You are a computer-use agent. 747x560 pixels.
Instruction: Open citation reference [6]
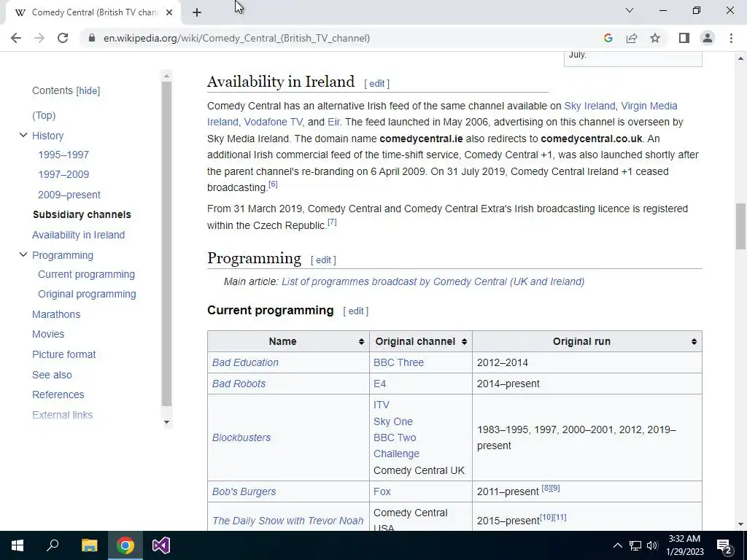[x=273, y=184]
